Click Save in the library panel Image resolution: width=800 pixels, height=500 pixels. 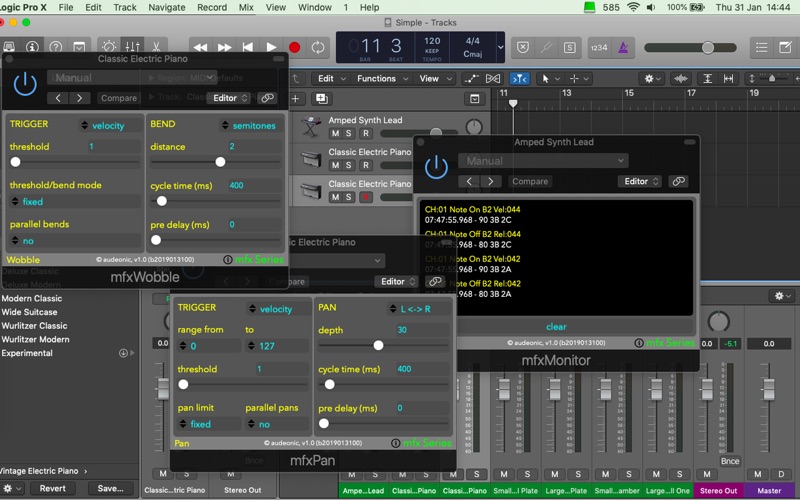point(110,488)
